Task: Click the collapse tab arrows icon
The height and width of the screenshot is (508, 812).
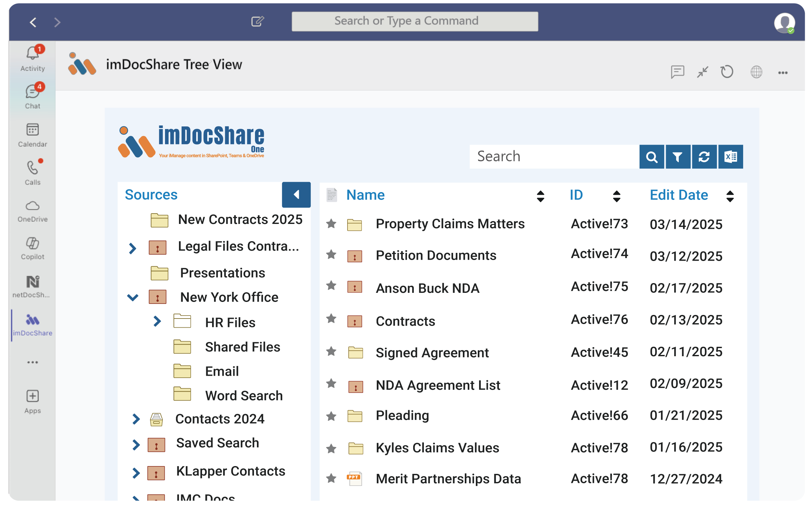Action: [702, 72]
